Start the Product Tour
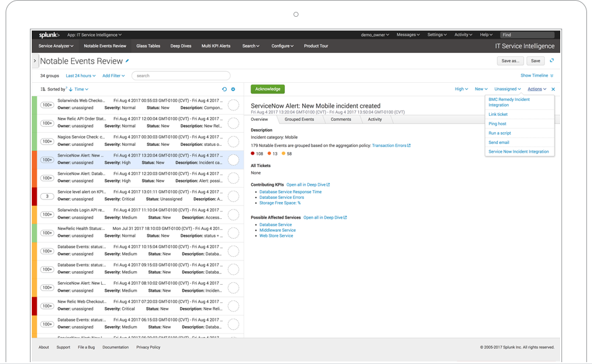592x364 pixels. pyautogui.click(x=316, y=46)
